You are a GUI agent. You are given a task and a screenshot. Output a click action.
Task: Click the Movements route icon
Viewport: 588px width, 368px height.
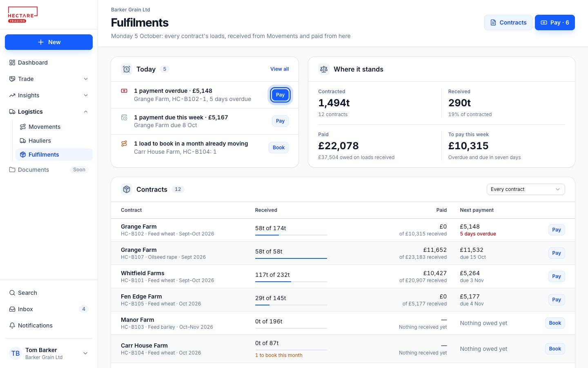(x=23, y=127)
